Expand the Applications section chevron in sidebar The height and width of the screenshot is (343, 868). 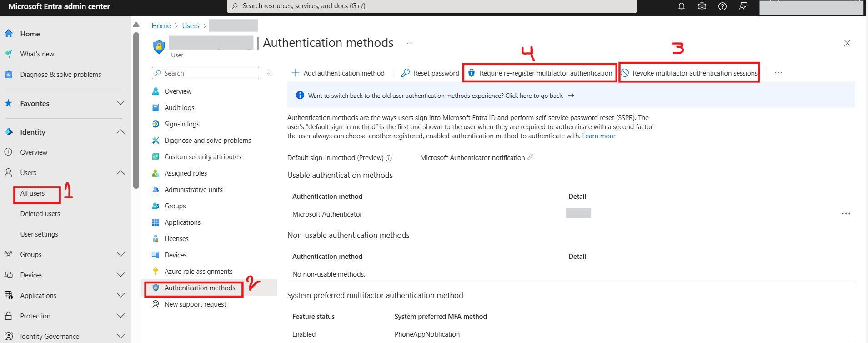coord(120,295)
